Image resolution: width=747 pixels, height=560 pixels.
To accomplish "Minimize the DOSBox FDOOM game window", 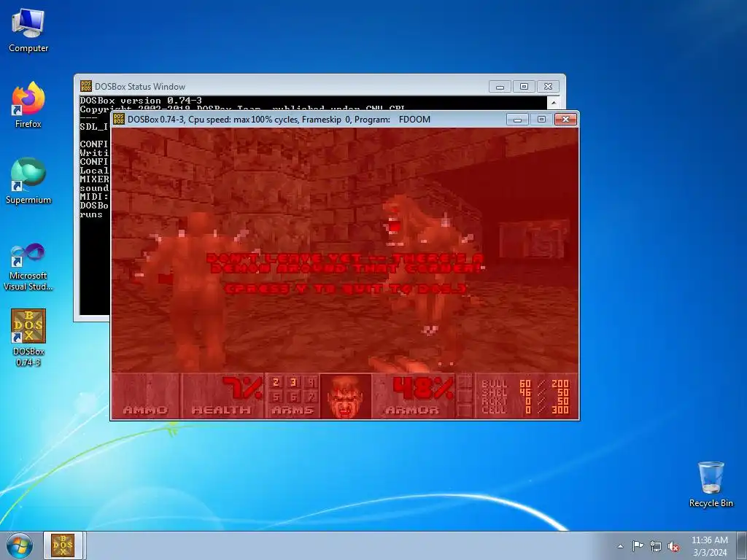I will (x=517, y=119).
